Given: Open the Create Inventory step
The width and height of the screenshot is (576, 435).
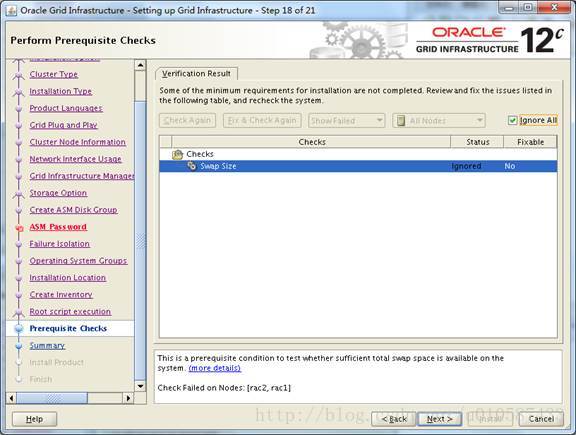Looking at the screenshot, I should tap(61, 294).
